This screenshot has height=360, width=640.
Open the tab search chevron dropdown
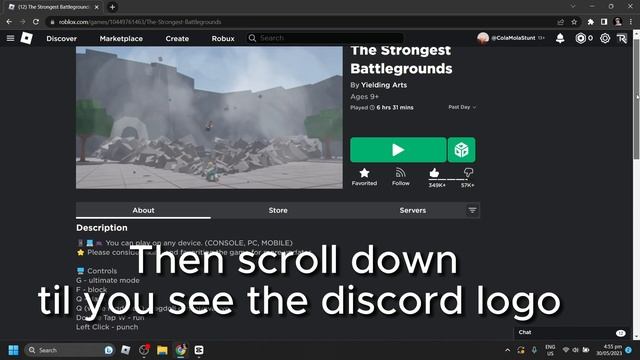[x=573, y=6]
